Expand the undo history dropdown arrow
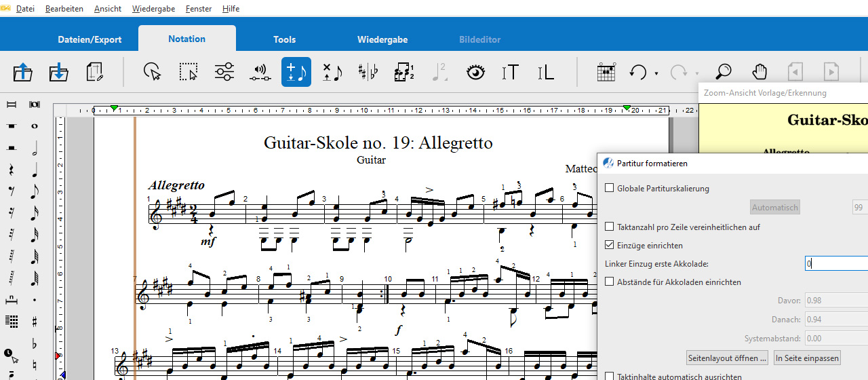 coord(656,73)
